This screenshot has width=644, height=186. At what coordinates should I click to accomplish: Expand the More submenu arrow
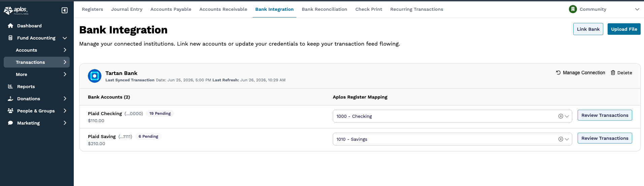click(65, 74)
